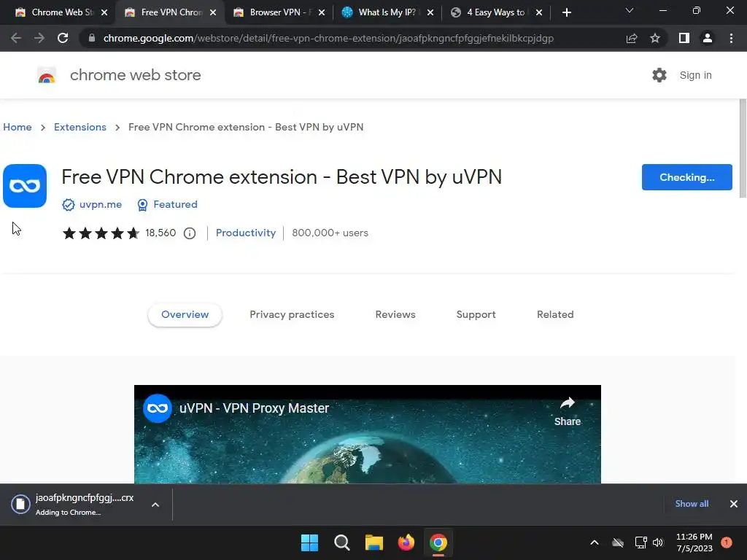
Task: Open the Reviews tab
Action: (395, 315)
